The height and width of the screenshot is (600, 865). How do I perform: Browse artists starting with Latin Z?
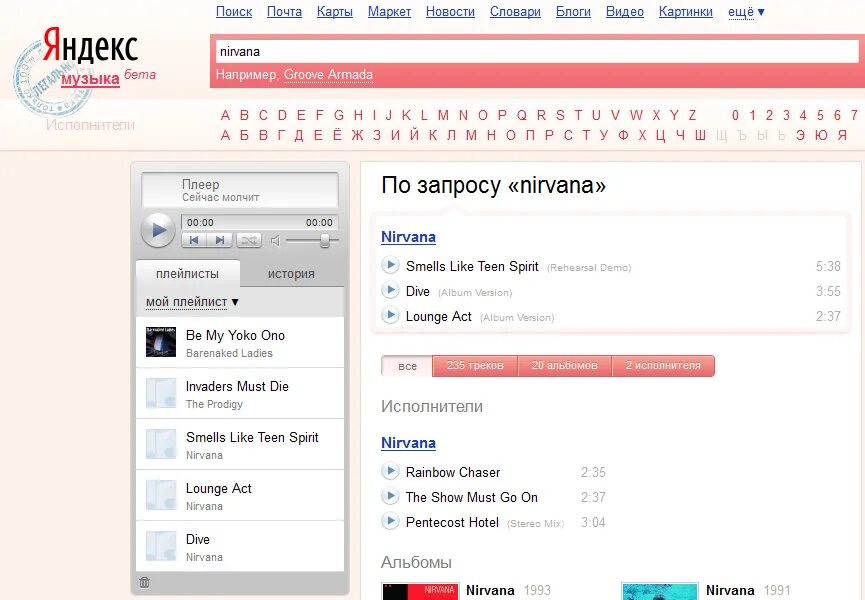pos(692,115)
